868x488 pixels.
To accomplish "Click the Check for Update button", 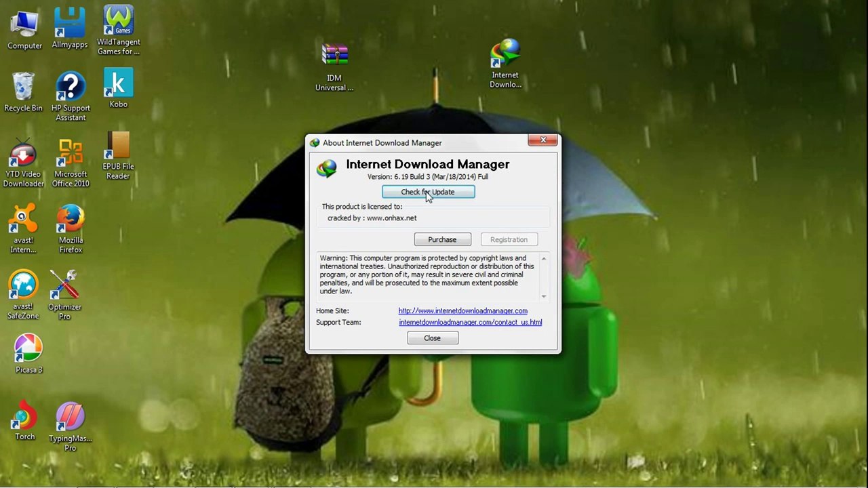I will (x=428, y=192).
